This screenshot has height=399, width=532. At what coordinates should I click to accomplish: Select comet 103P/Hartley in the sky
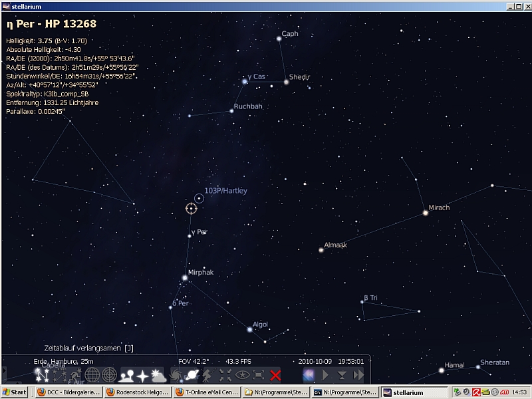click(199, 198)
